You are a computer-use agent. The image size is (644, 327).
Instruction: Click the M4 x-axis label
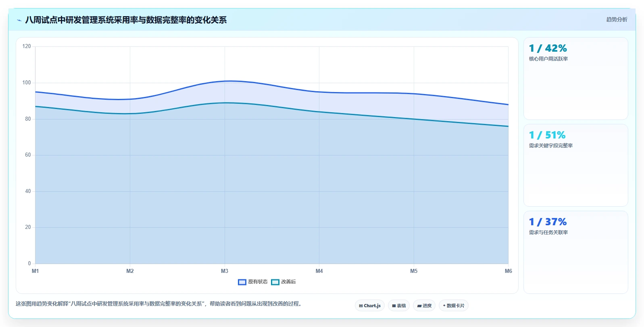coord(319,271)
